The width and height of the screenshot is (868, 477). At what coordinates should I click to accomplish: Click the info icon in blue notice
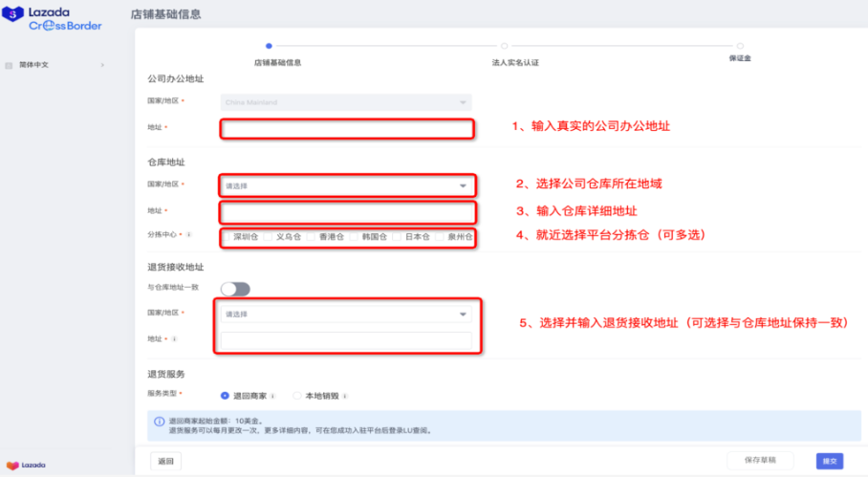[x=159, y=422]
